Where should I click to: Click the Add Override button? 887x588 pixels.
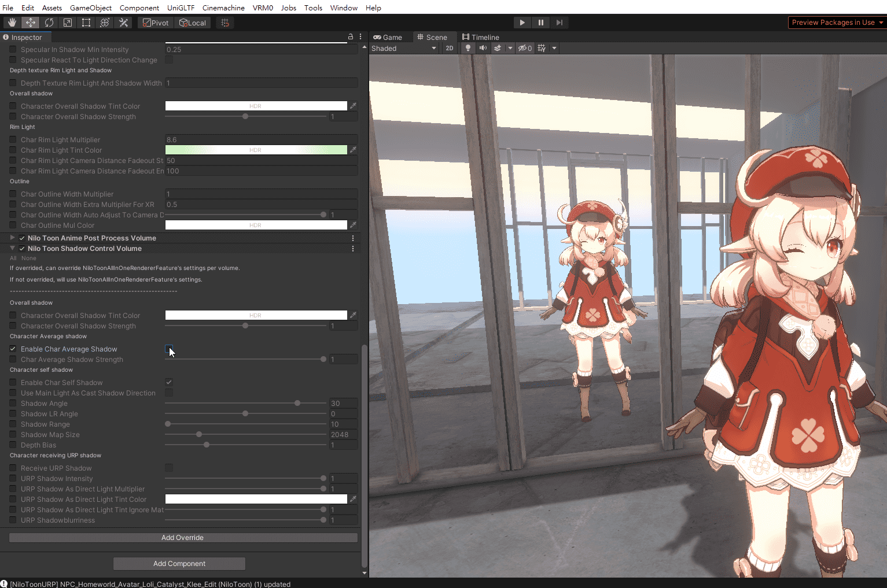point(183,538)
